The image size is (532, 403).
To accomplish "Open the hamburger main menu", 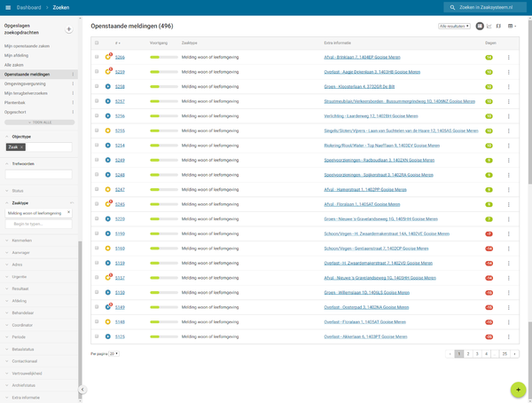I will pos(8,7).
